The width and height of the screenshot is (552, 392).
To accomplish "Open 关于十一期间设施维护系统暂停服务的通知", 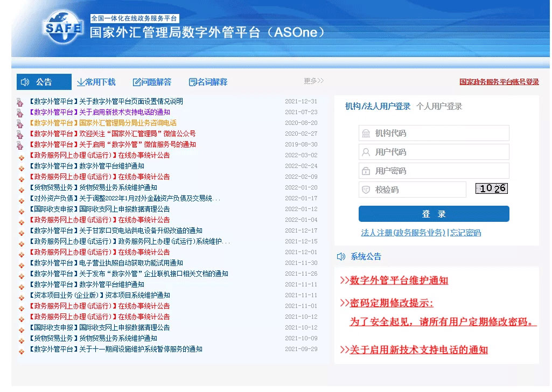I will [x=115, y=349].
